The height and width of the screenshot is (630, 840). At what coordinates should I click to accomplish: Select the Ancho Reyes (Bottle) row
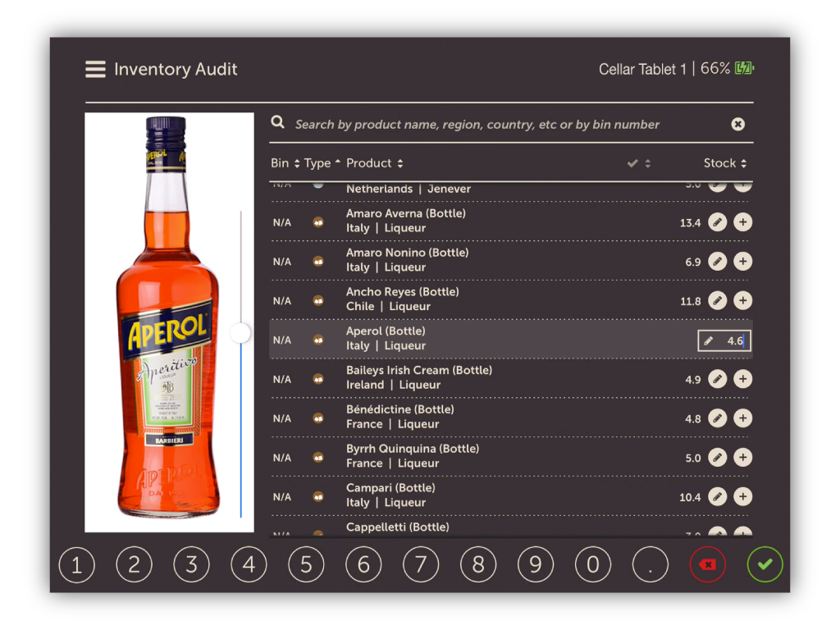point(511,300)
